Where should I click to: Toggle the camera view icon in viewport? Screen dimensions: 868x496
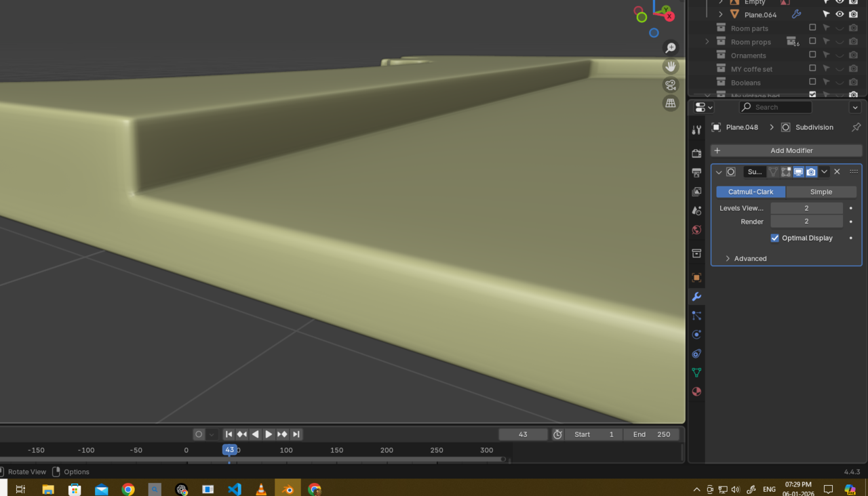pos(671,85)
